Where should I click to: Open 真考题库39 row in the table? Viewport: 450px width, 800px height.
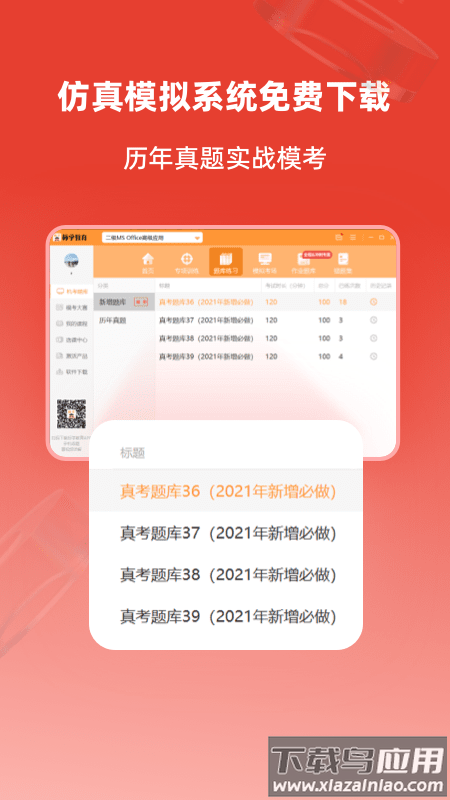tap(276, 357)
